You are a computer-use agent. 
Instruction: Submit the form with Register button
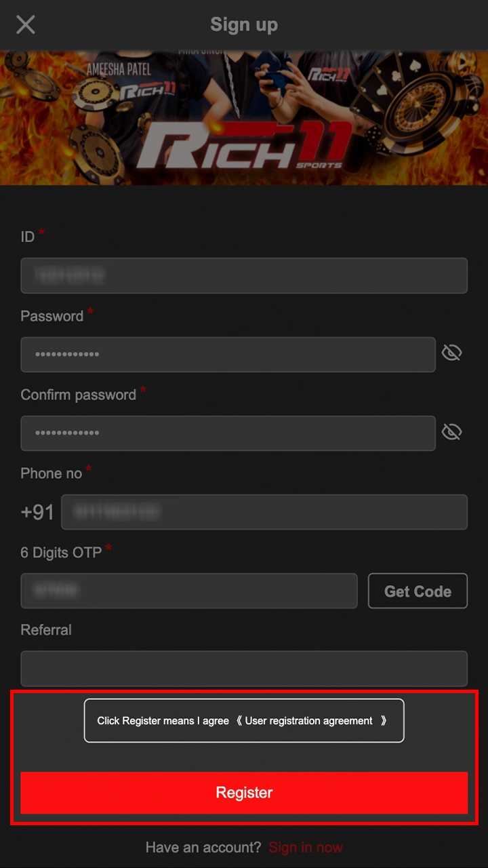(244, 792)
